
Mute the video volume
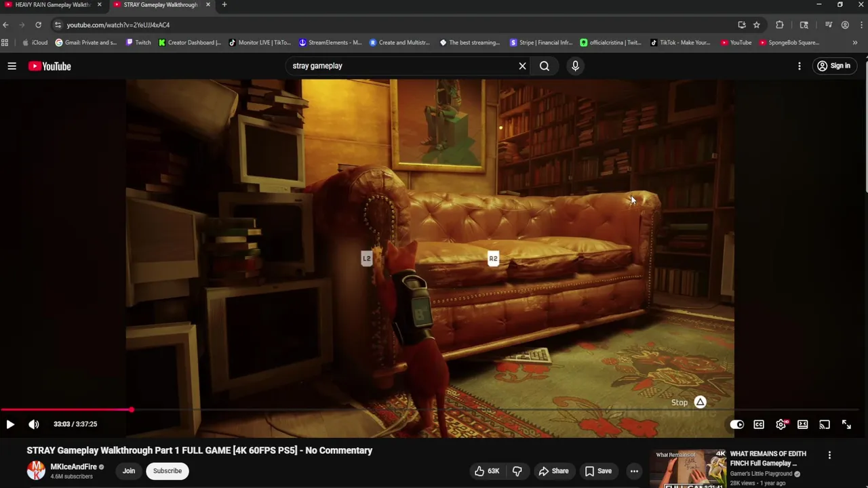[34, 424]
